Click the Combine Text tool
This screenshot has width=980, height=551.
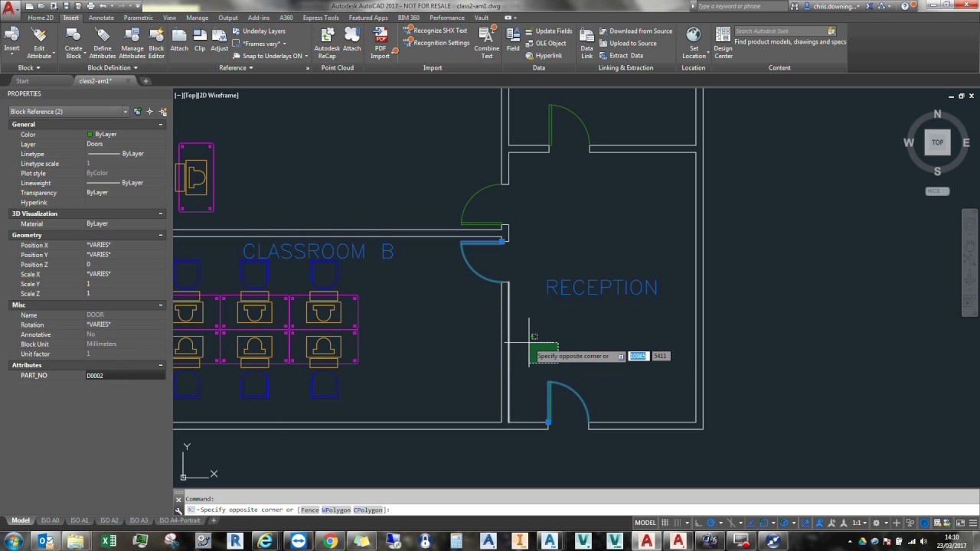486,43
